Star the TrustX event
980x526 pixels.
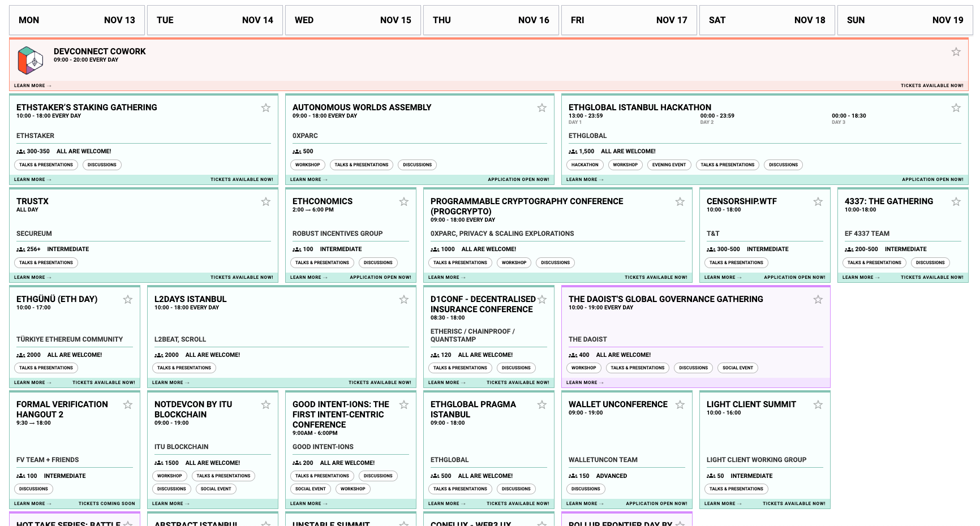tap(265, 201)
